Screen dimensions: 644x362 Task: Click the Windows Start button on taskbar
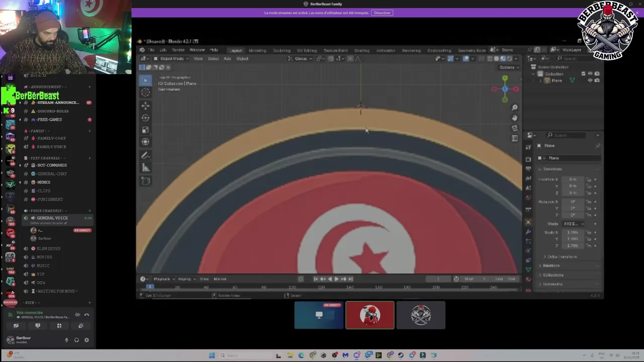click(x=212, y=355)
